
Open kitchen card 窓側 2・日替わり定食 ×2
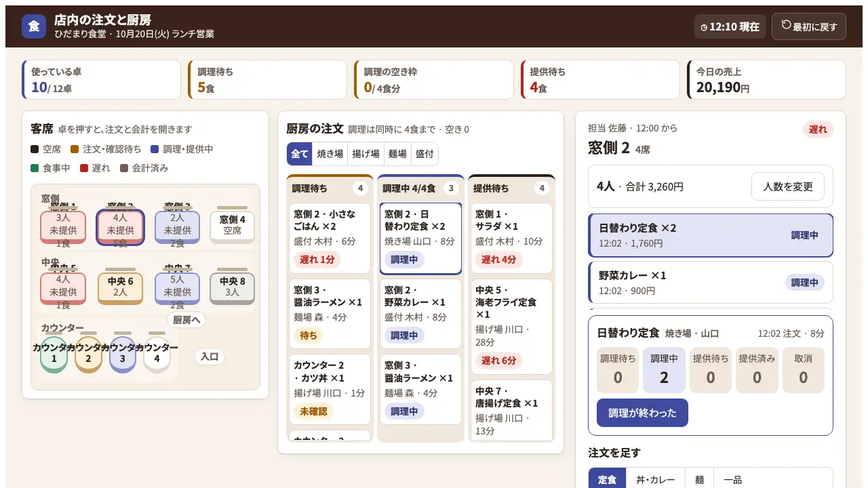click(420, 238)
